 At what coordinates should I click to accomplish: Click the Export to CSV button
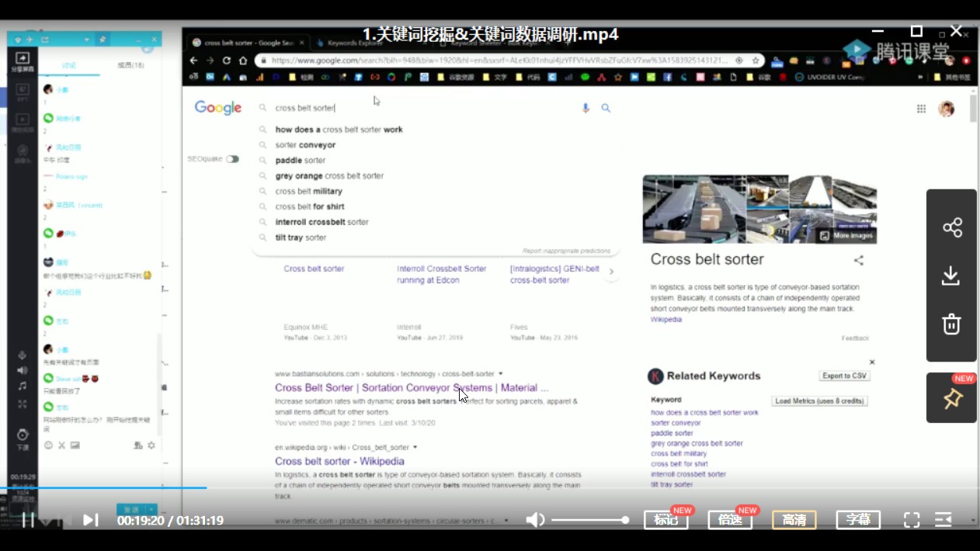(x=844, y=376)
